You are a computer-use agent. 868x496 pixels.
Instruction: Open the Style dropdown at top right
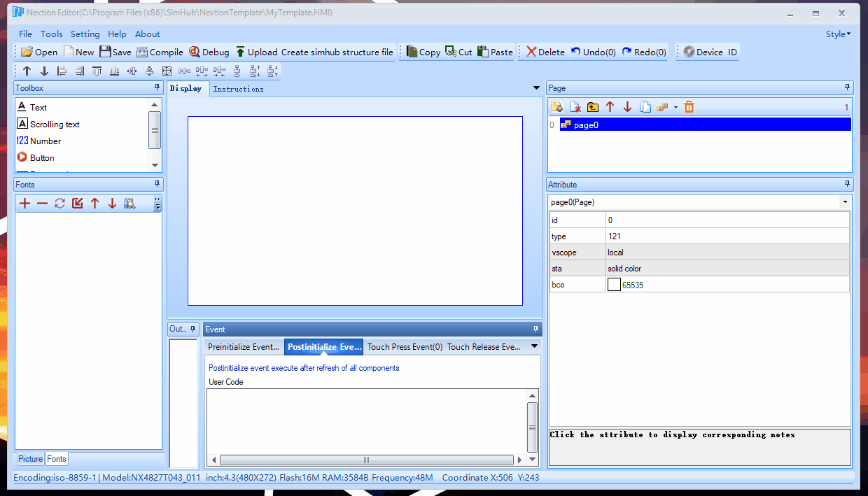838,33
